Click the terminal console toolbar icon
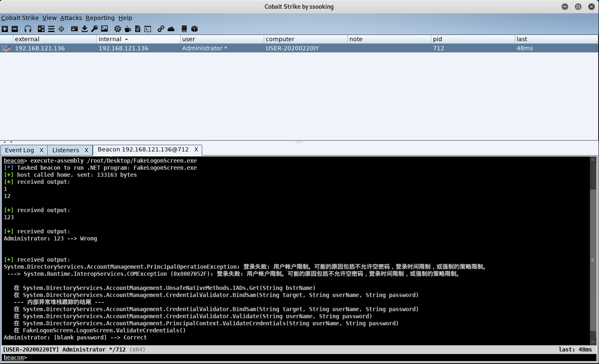 [148, 29]
